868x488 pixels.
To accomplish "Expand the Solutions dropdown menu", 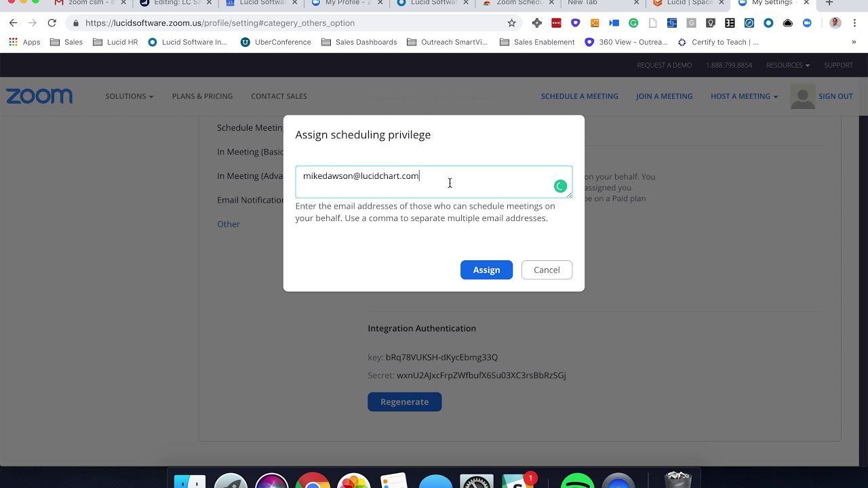I will click(129, 96).
